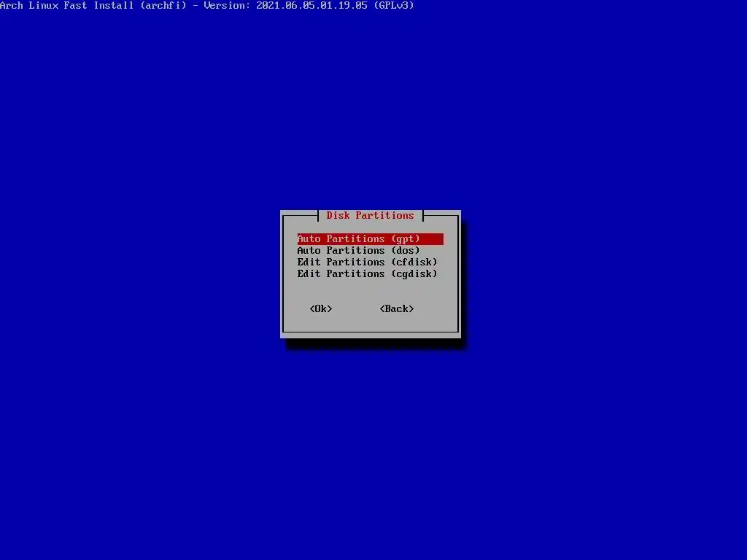The image size is (747, 560).
Task: Click the Arch Linux Fast Install header text
Action: 206,6
